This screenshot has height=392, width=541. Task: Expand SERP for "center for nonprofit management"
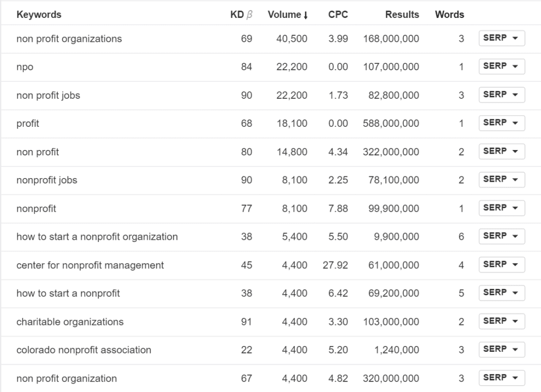point(501,264)
